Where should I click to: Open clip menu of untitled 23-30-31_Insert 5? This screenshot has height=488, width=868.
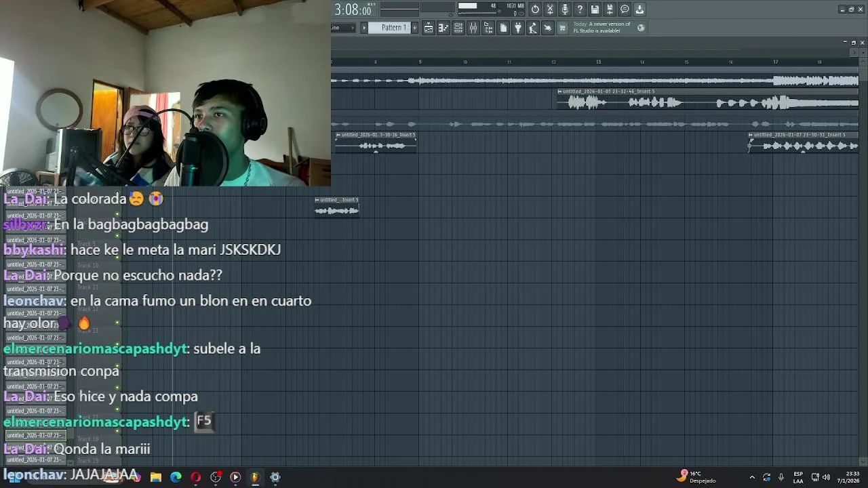751,135
